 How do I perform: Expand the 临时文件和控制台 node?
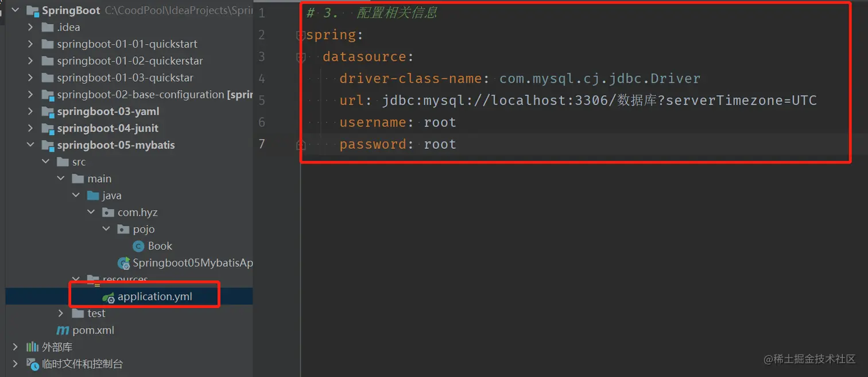(x=15, y=364)
